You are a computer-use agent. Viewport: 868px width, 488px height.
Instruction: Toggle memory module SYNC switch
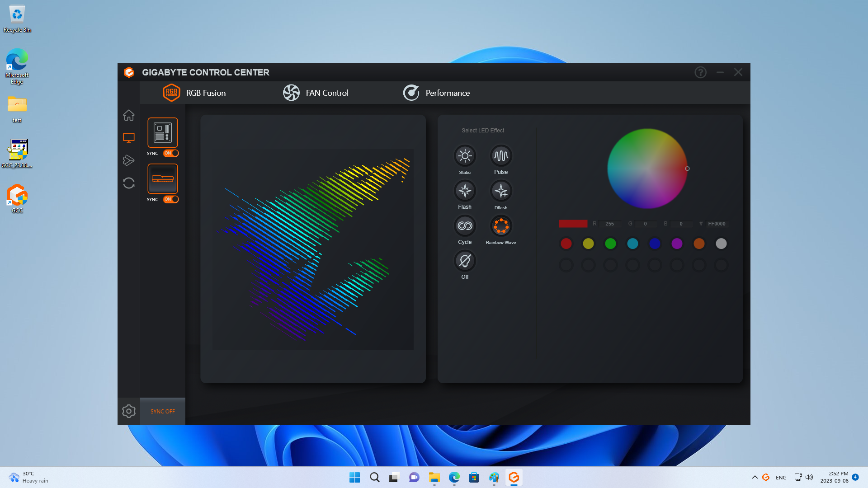point(171,199)
